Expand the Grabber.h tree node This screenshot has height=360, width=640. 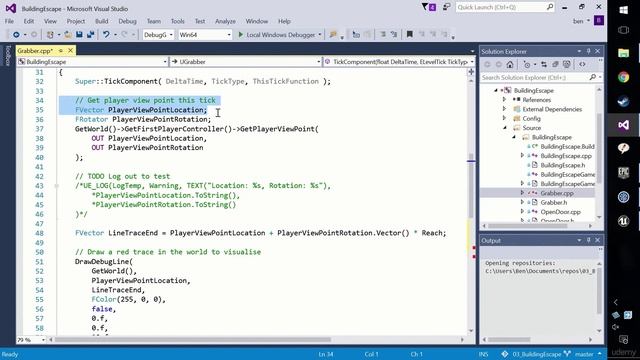[522, 202]
